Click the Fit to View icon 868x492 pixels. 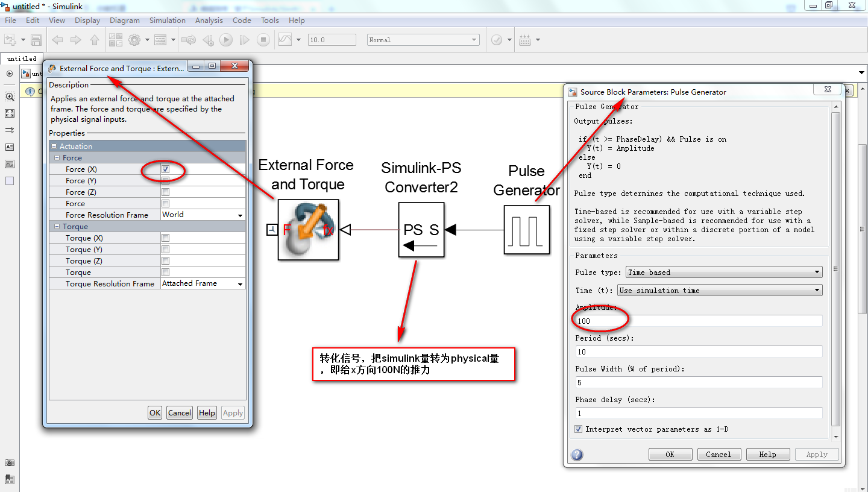[x=10, y=113]
